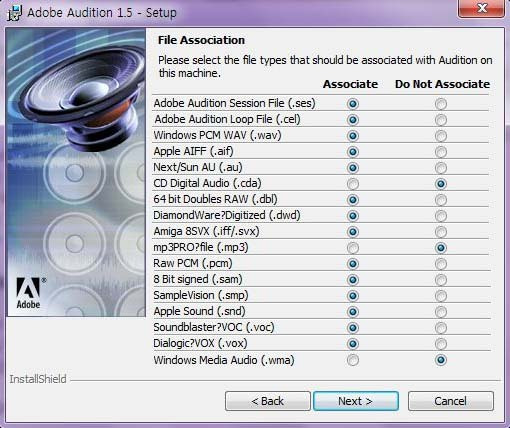Choose Do Not Associate for .dbl files
Screen dimensions: 510x428
coord(441,200)
